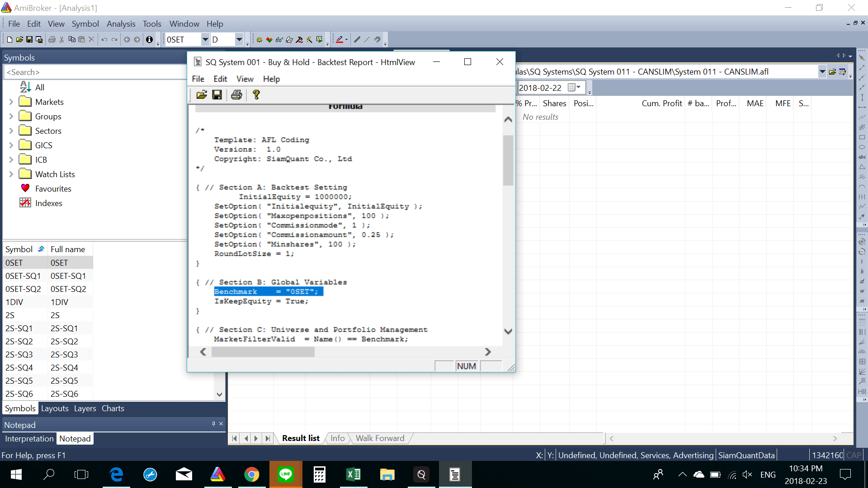The image size is (868, 488).
Task: Click the drawing color picker icon
Action: point(340,40)
